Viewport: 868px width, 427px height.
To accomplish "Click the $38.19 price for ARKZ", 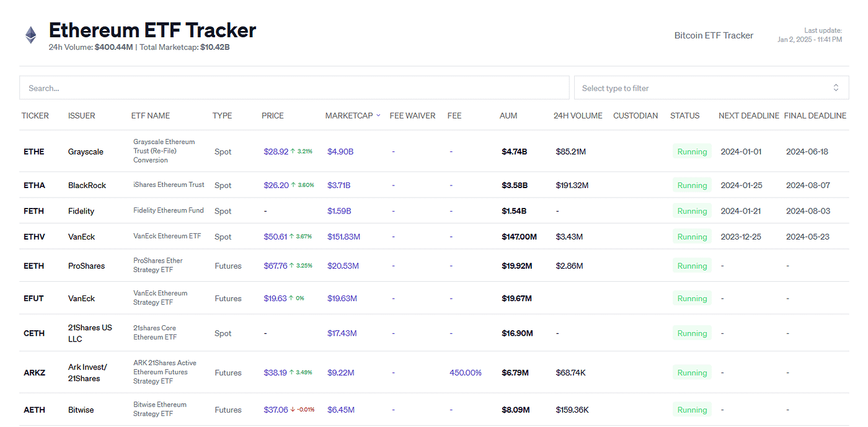I will [x=275, y=373].
